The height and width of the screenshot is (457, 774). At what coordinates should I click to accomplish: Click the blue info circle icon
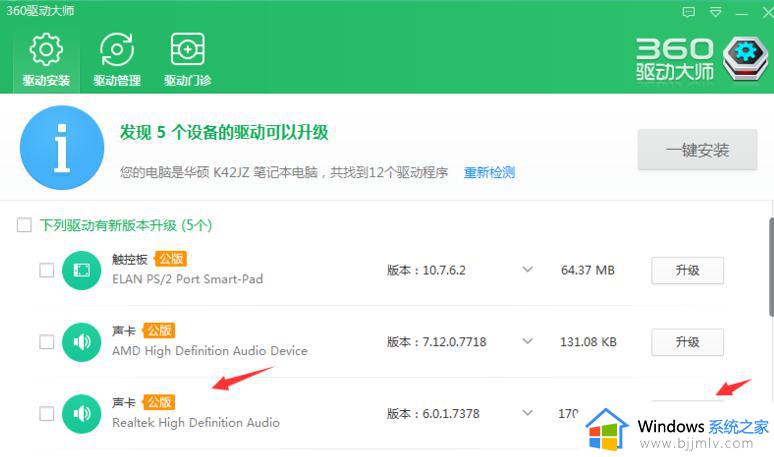(62, 147)
